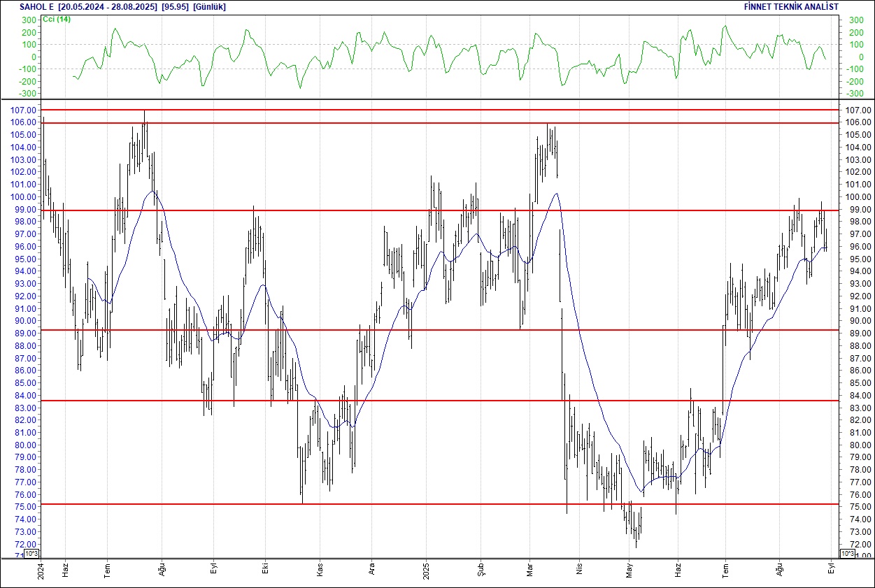
Task: Click the Şub month label
Action: 481,569
